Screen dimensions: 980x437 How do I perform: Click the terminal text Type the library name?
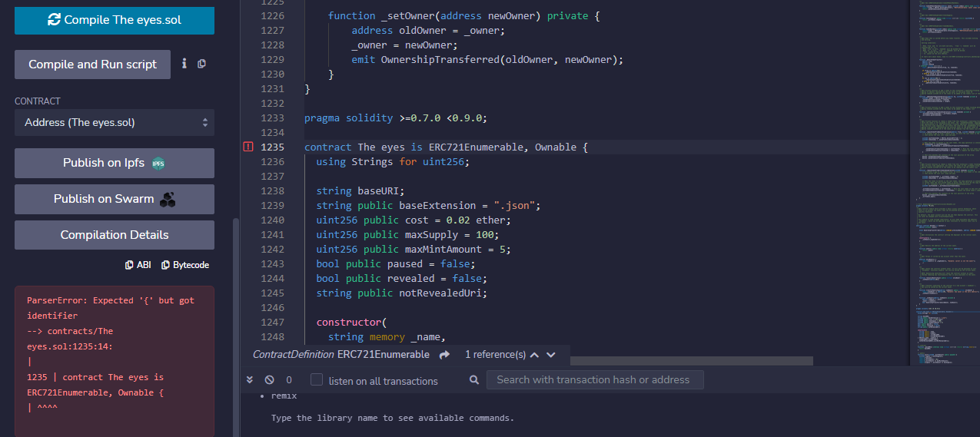(x=392, y=418)
